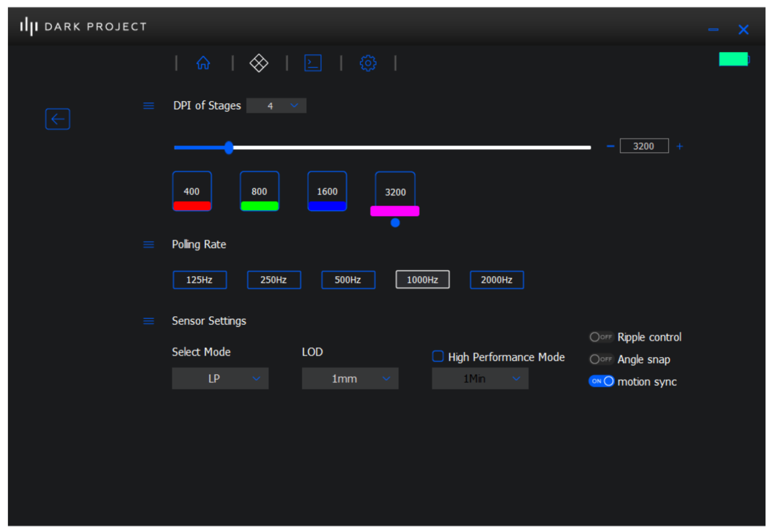Click the red color bar of 400 stage
768x532 pixels.
(192, 206)
